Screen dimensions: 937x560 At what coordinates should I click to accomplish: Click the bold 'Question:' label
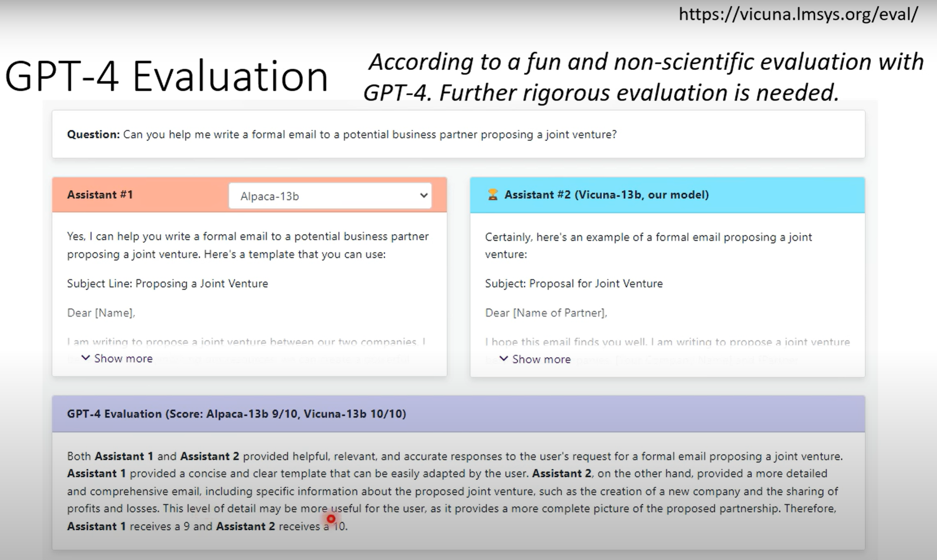coord(93,134)
